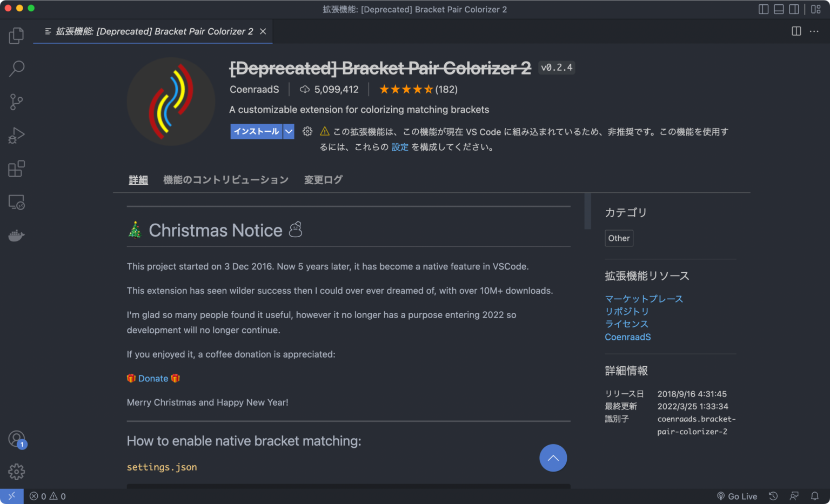Screen dimensions: 830x504
Task: Open the Run and Debug panel
Action: coord(16,135)
